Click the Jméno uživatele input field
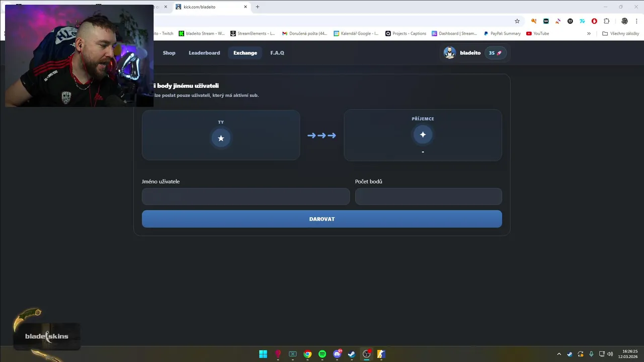644x362 pixels. (246, 197)
